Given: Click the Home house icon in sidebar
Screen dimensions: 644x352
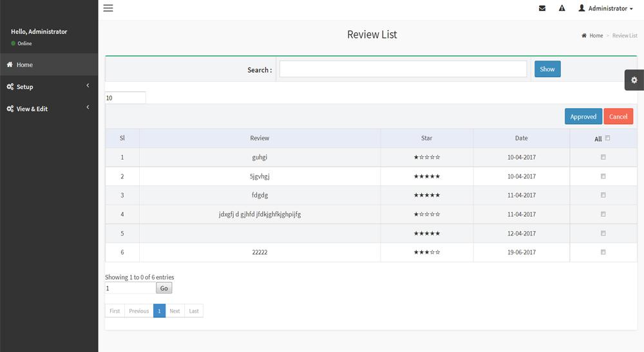Looking at the screenshot, I should (10, 65).
